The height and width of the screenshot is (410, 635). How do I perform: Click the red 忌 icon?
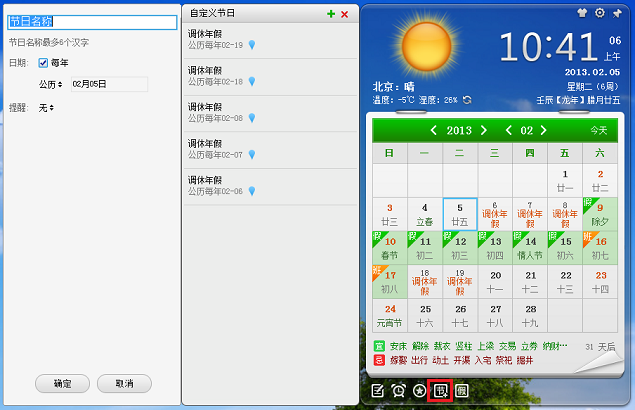(x=379, y=360)
